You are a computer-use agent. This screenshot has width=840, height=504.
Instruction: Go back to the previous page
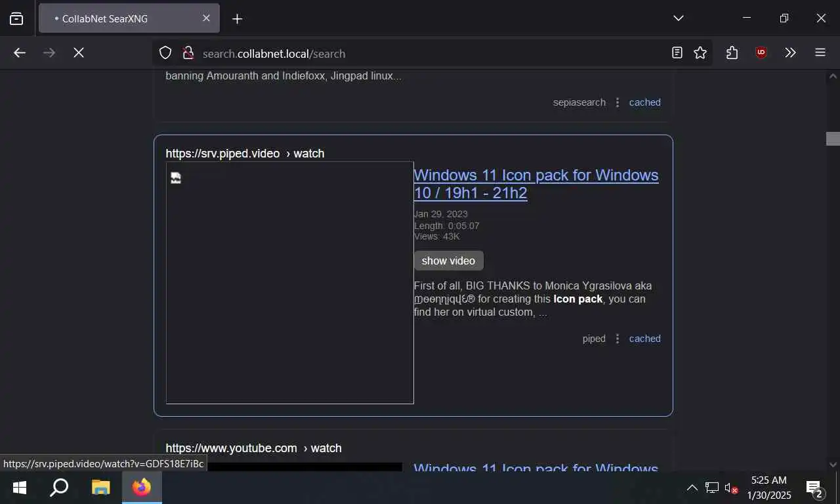point(20,52)
